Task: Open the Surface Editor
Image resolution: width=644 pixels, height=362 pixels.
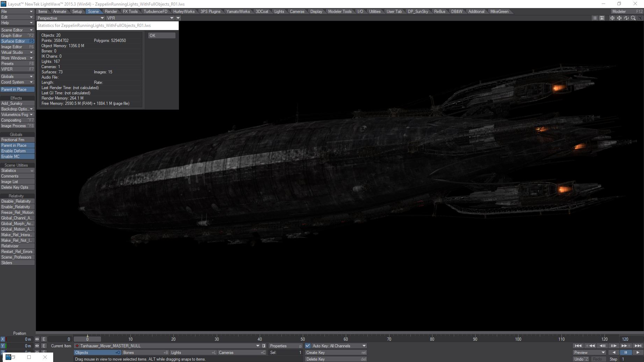Action: (17, 41)
